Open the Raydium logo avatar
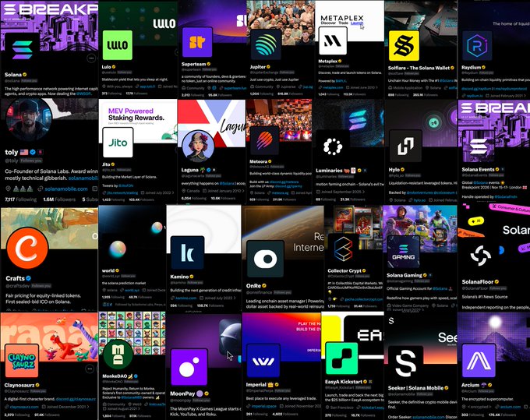 click(476, 46)
